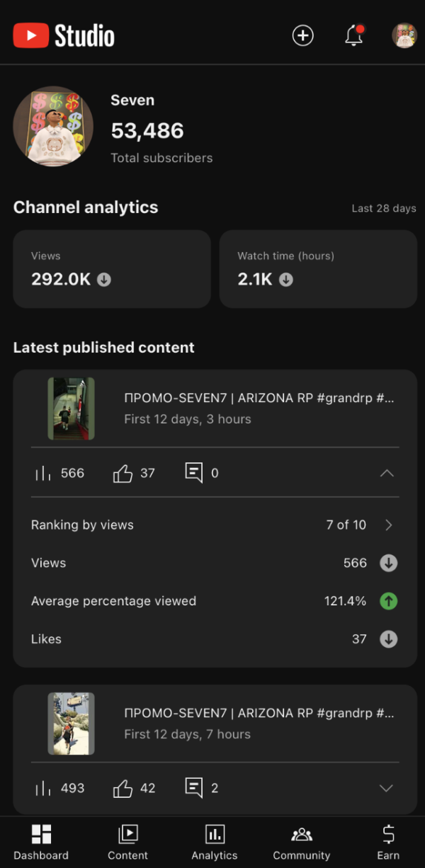
Task: Open the Views analytics card
Action: (112, 269)
